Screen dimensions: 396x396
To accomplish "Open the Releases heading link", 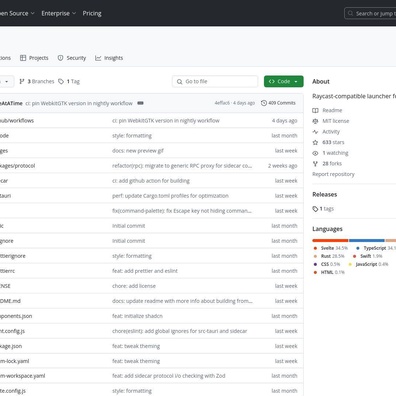I will 325,195.
